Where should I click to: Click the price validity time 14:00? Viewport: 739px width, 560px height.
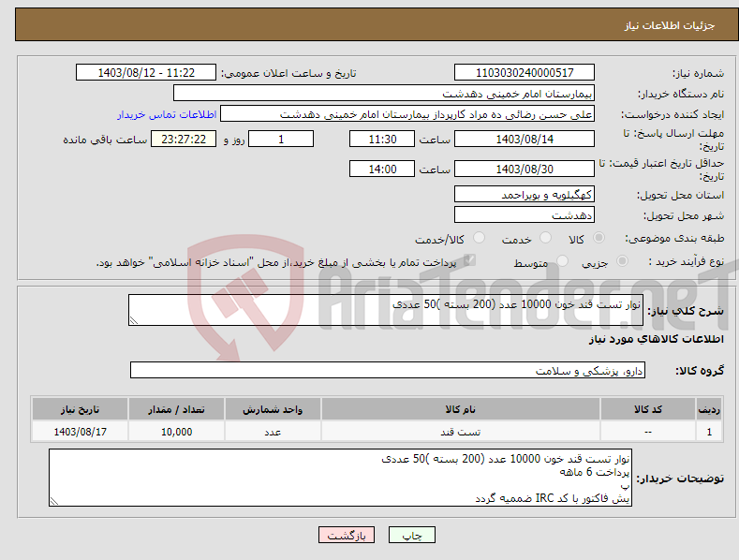click(x=382, y=169)
